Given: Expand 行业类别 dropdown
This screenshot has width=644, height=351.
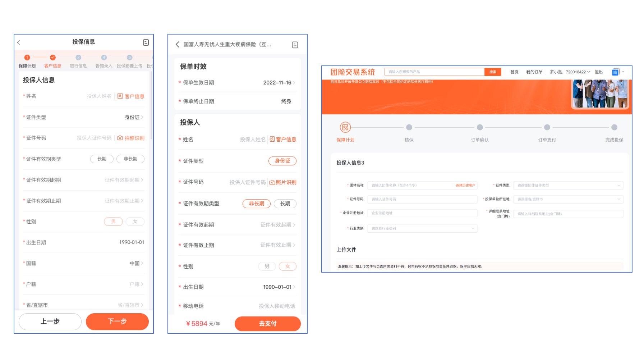Looking at the screenshot, I should [x=422, y=228].
